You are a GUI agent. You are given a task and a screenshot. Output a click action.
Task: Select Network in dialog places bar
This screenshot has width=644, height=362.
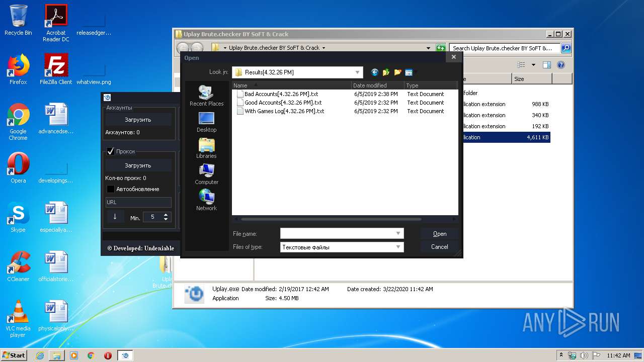tap(206, 201)
